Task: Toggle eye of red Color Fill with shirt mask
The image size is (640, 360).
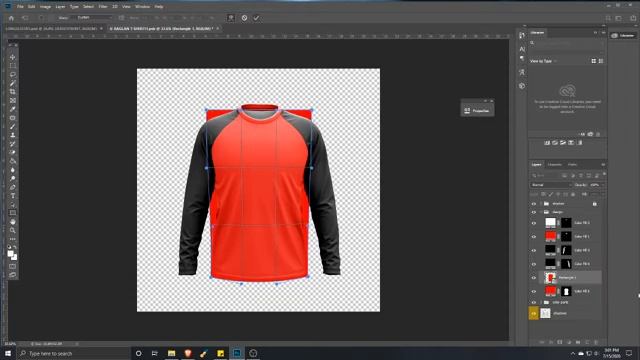Action: coord(533,291)
